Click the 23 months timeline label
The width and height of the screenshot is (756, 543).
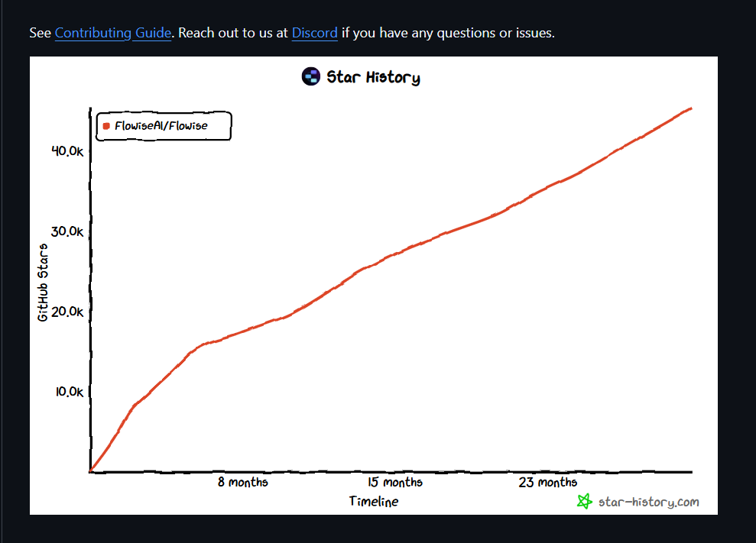click(x=548, y=483)
